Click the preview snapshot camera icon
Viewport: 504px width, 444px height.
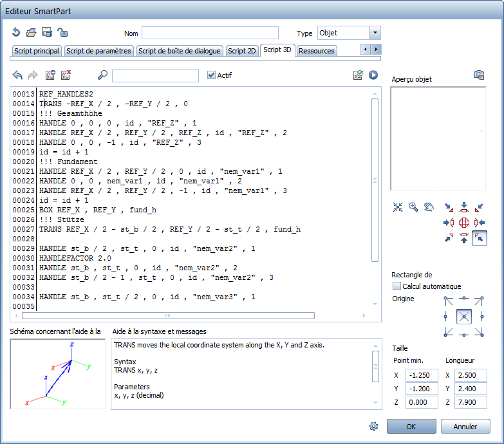479,75
